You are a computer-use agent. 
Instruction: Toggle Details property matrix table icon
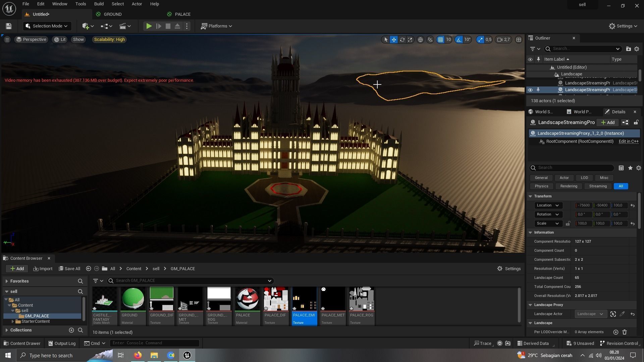click(x=621, y=168)
